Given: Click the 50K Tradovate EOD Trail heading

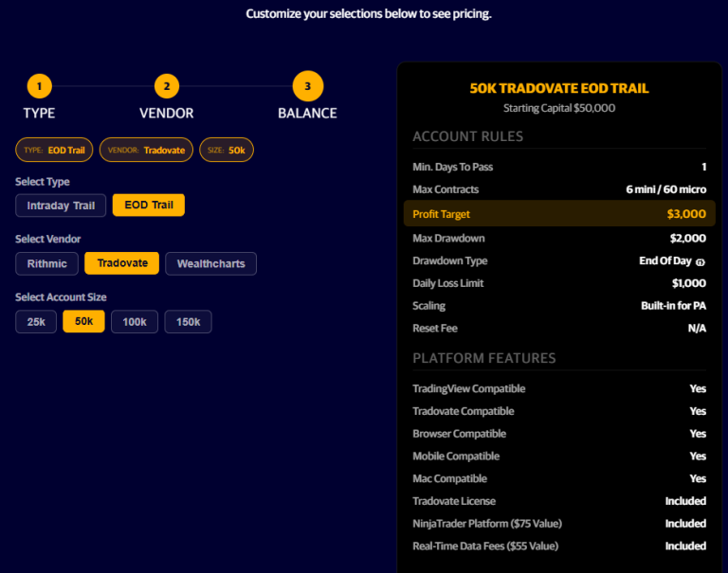Looking at the screenshot, I should point(559,88).
